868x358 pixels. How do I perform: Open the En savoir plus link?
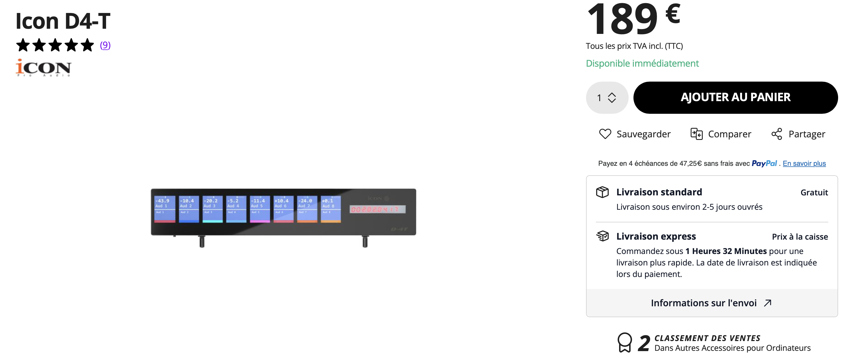[804, 163]
